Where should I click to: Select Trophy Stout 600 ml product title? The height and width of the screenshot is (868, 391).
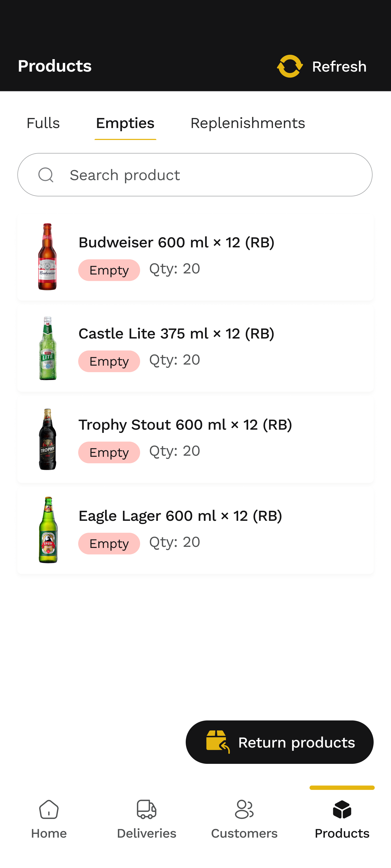click(x=185, y=425)
